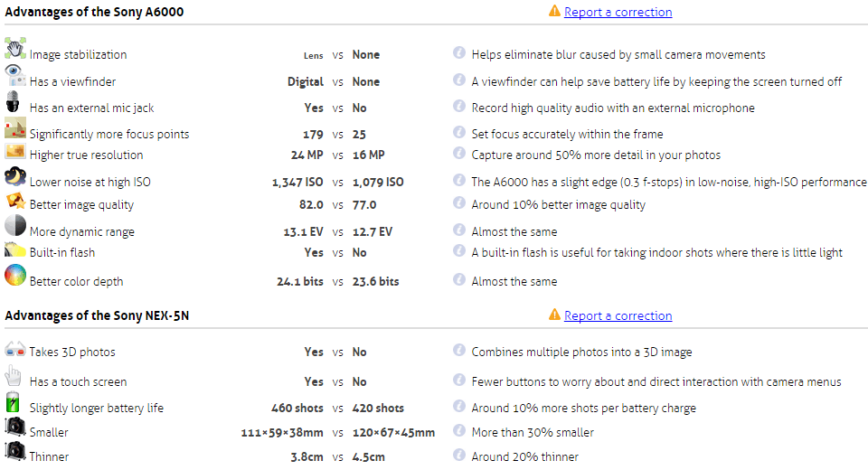The image size is (868, 470).
Task: Click the built-in flash icon
Action: (15, 249)
